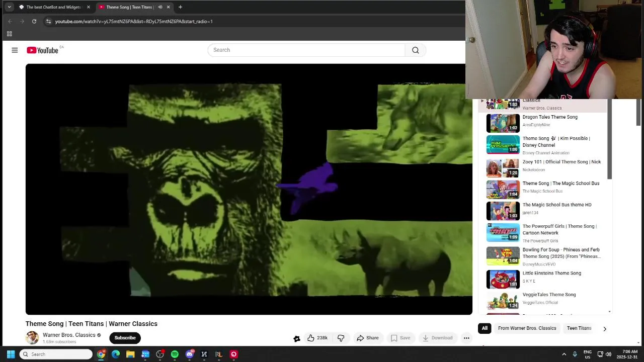Open the YouTube hamburger guide menu
Image resolution: width=644 pixels, height=362 pixels.
15,50
